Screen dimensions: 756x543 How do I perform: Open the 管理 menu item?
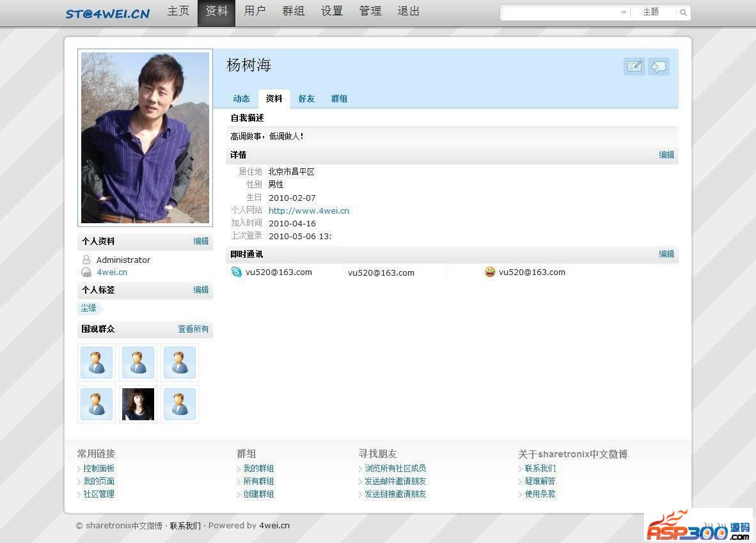coord(370,11)
